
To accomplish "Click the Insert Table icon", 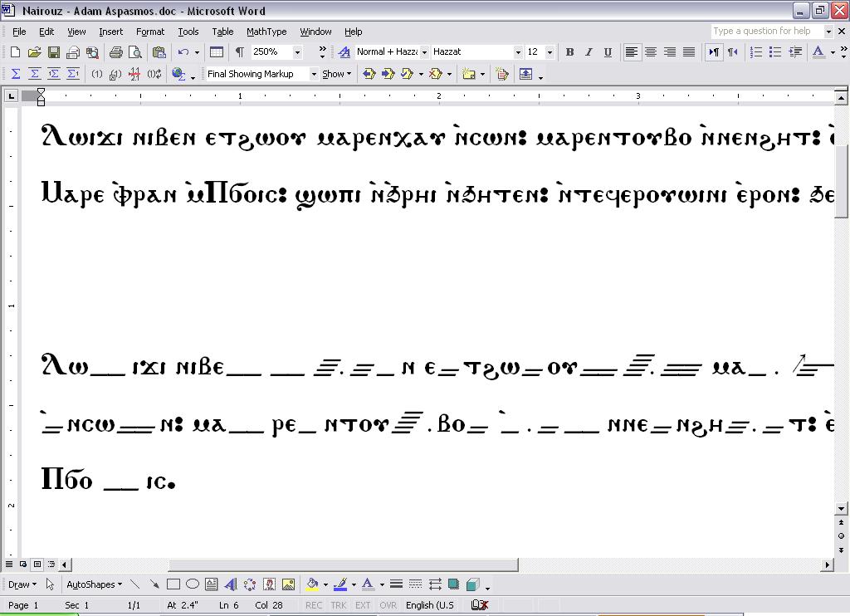I will coord(216,52).
